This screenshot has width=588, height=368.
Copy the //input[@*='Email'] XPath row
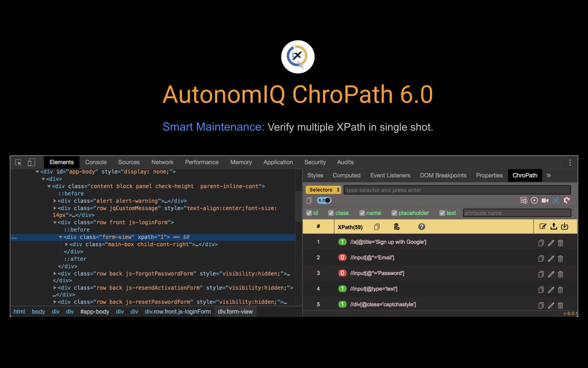541,259
